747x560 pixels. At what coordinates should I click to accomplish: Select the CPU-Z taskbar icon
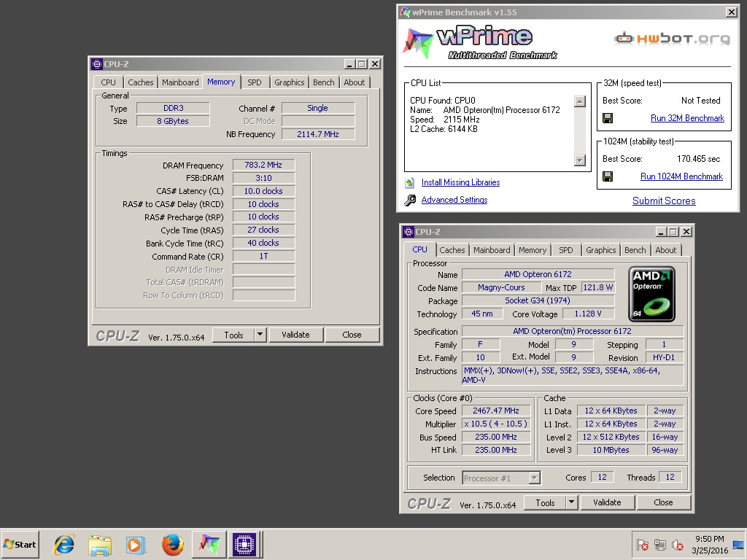[x=244, y=544]
